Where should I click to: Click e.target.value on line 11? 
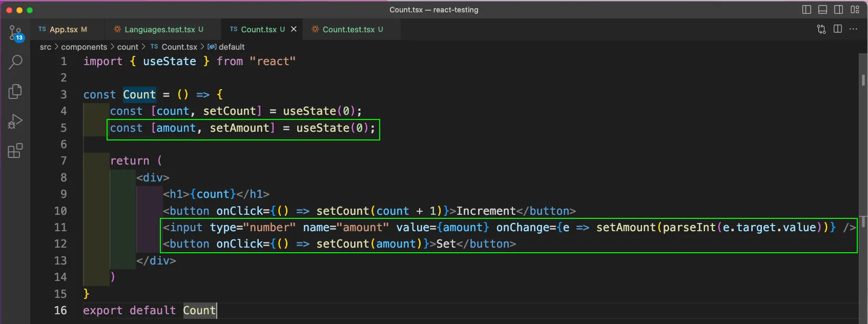(769, 227)
